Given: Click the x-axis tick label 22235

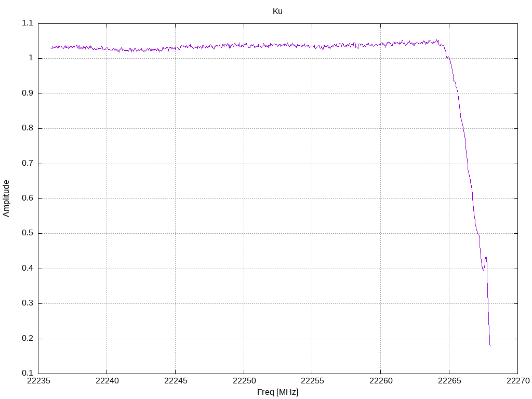Looking at the screenshot, I should 38,381.
